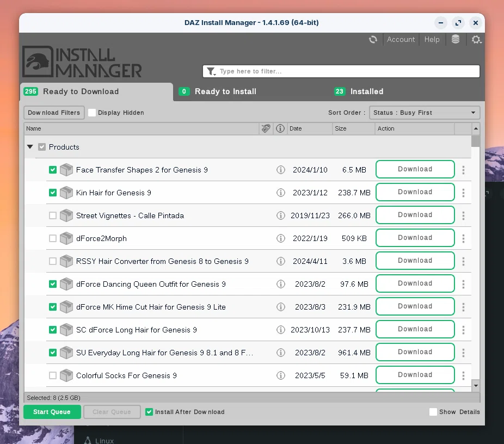Show info for RSSY Hair Converter
Image resolution: width=504 pixels, height=444 pixels.
click(x=281, y=261)
